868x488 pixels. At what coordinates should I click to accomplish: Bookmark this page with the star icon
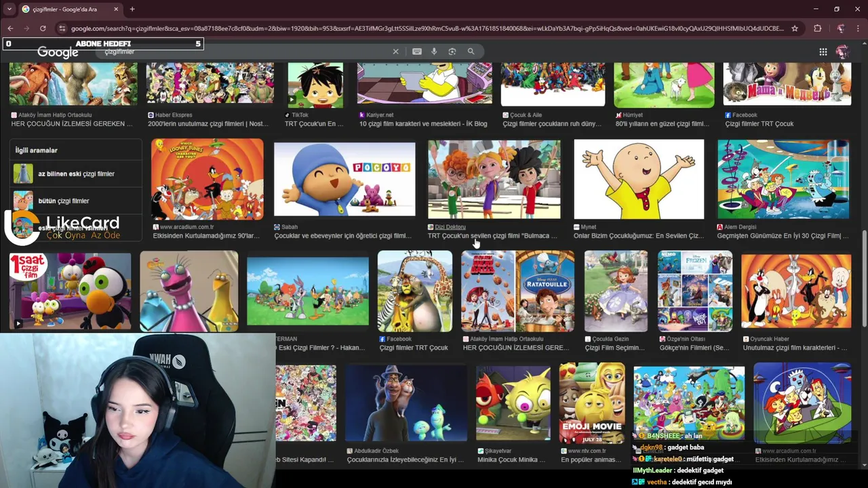tap(795, 28)
